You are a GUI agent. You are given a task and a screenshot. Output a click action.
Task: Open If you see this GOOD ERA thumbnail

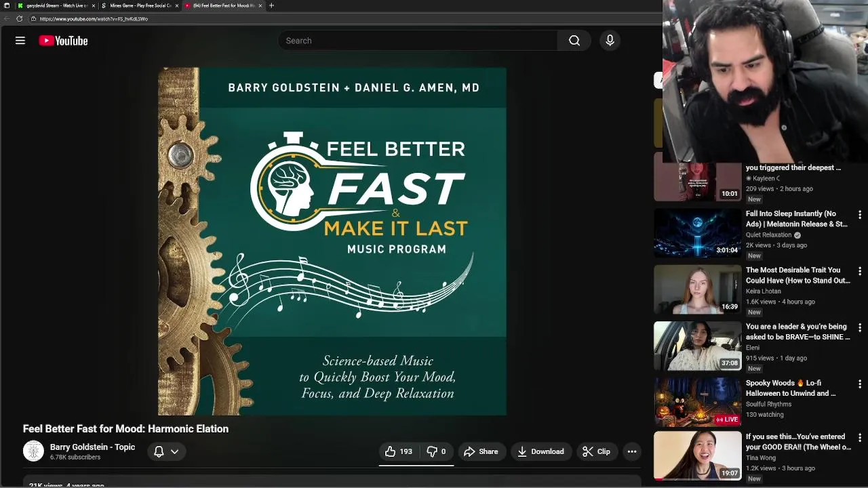click(698, 456)
